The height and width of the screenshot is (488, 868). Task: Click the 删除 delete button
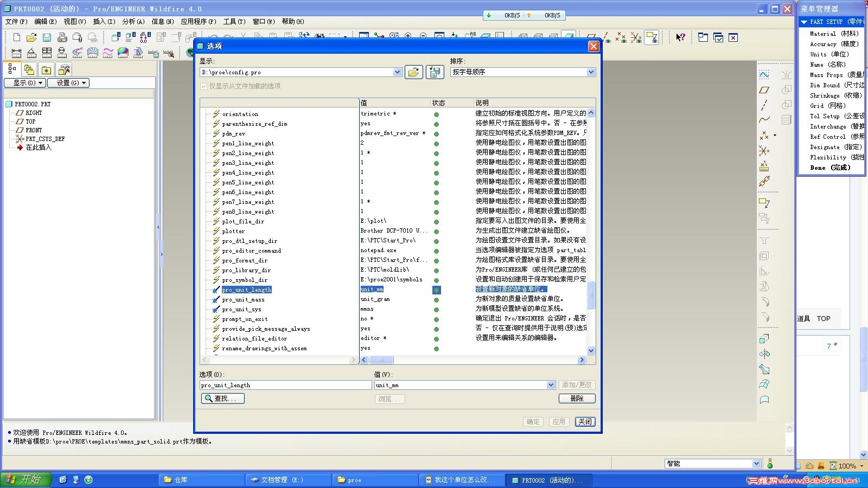tap(577, 399)
